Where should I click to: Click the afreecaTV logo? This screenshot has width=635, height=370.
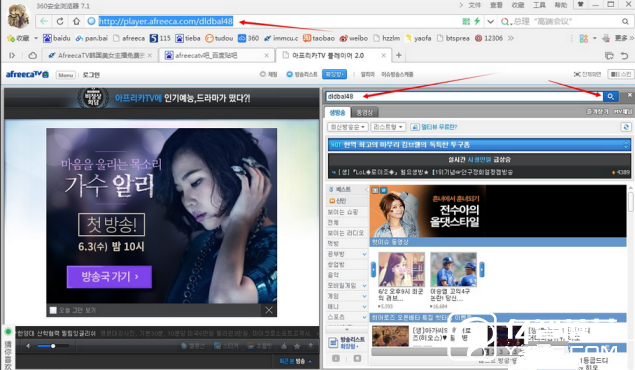(x=27, y=74)
